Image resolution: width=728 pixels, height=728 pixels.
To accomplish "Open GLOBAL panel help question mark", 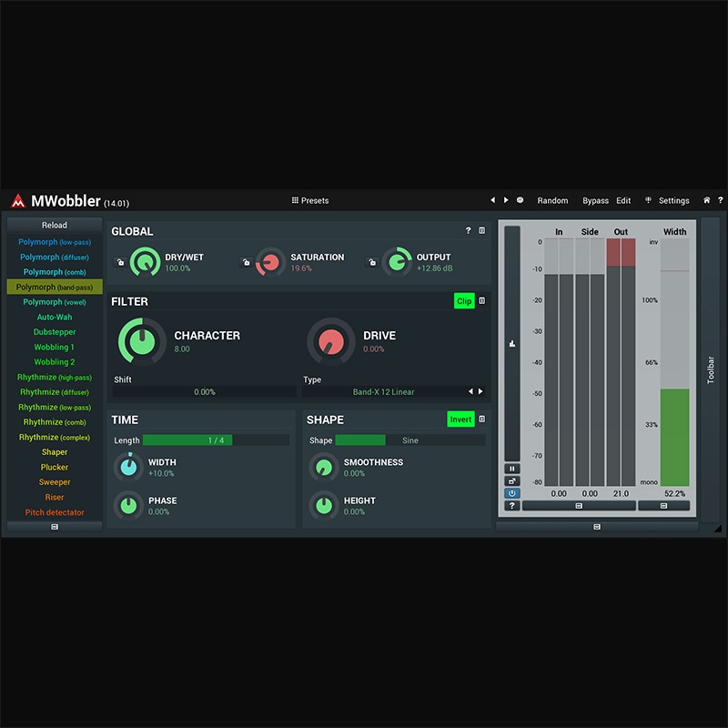I will [x=468, y=230].
